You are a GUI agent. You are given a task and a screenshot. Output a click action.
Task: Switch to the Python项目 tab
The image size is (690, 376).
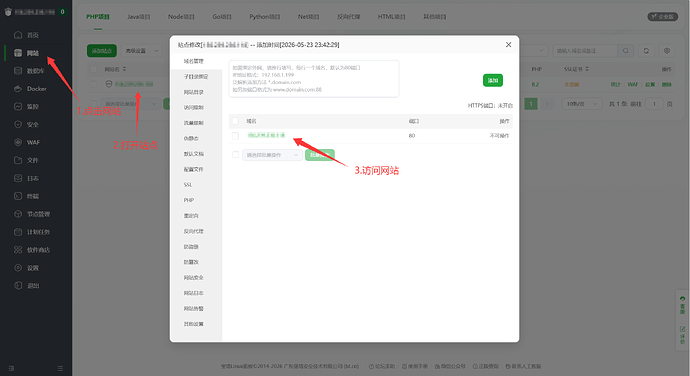(x=264, y=17)
